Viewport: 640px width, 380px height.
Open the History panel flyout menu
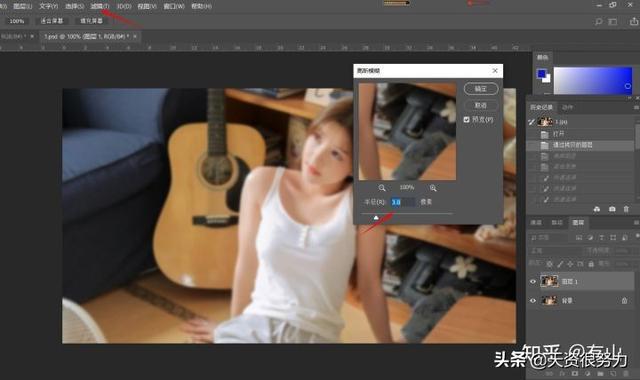click(636, 107)
